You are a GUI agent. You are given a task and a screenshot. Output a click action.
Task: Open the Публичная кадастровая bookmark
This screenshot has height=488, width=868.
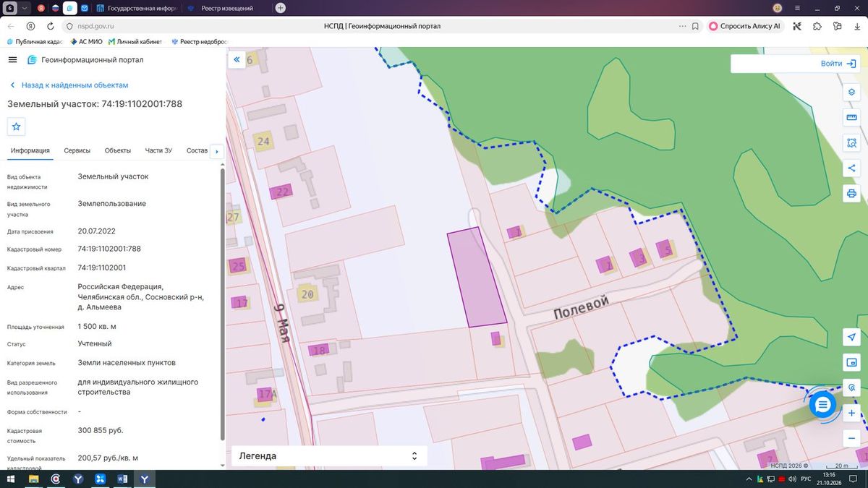tap(35, 42)
